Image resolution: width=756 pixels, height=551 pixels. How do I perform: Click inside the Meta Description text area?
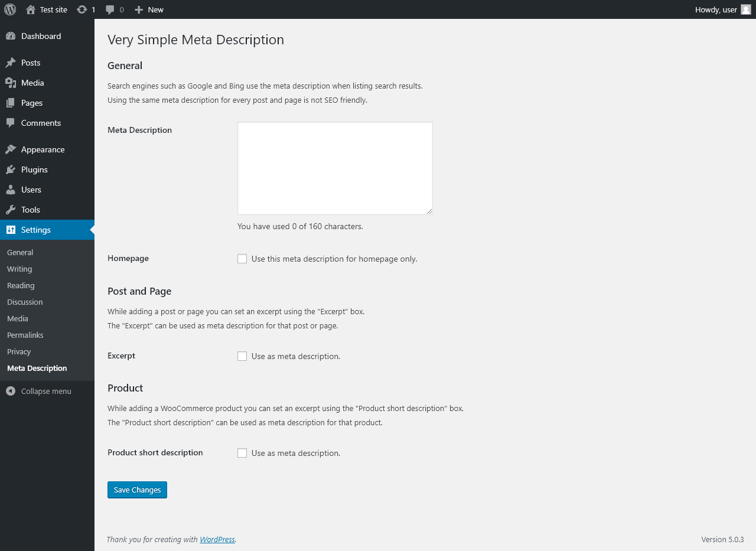[x=335, y=168]
